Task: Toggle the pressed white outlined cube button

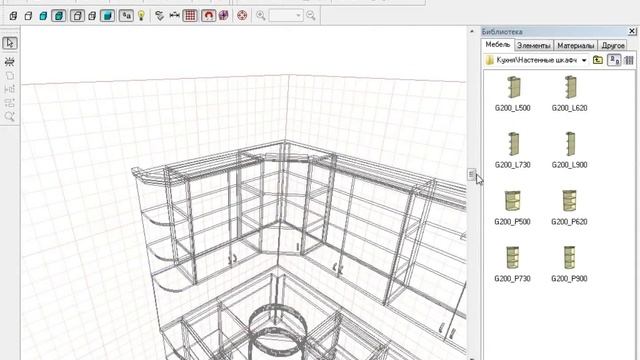Action: coord(77,16)
